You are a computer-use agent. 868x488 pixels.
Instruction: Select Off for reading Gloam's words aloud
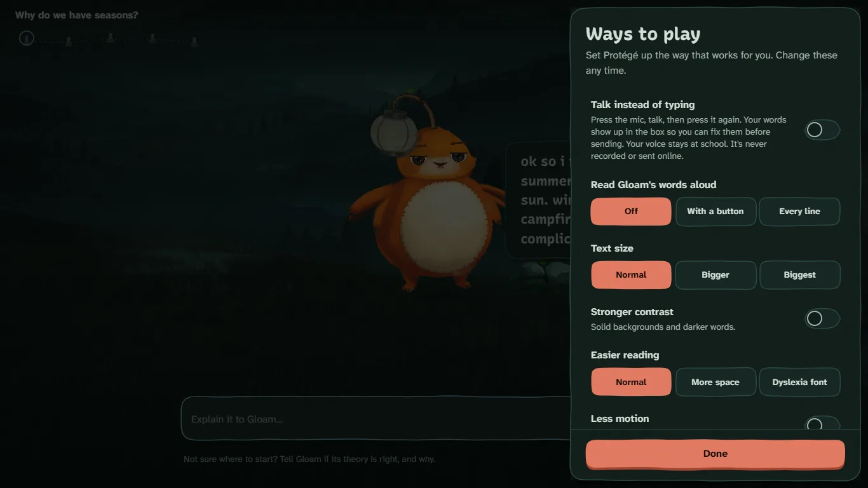pyautogui.click(x=631, y=211)
